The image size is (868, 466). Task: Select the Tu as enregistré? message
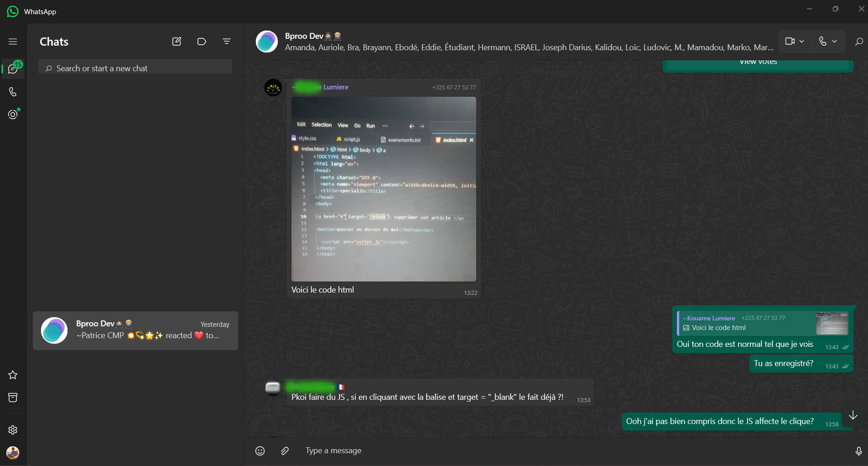(801, 364)
